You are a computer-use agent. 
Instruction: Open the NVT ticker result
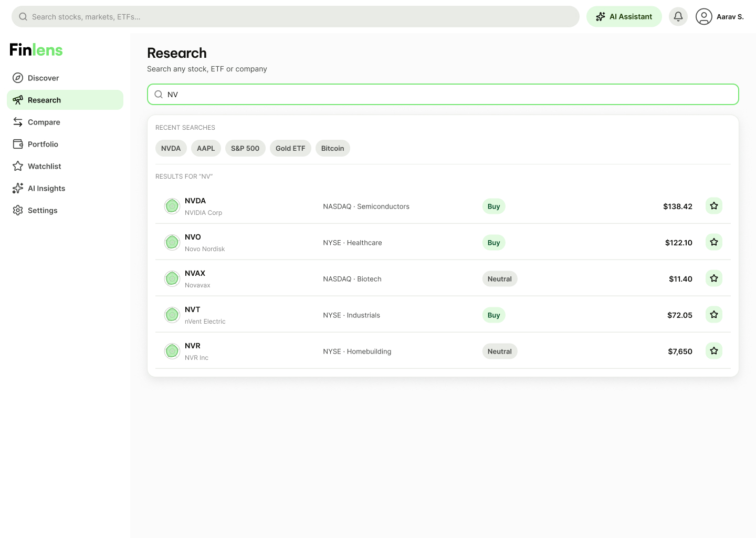193,309
